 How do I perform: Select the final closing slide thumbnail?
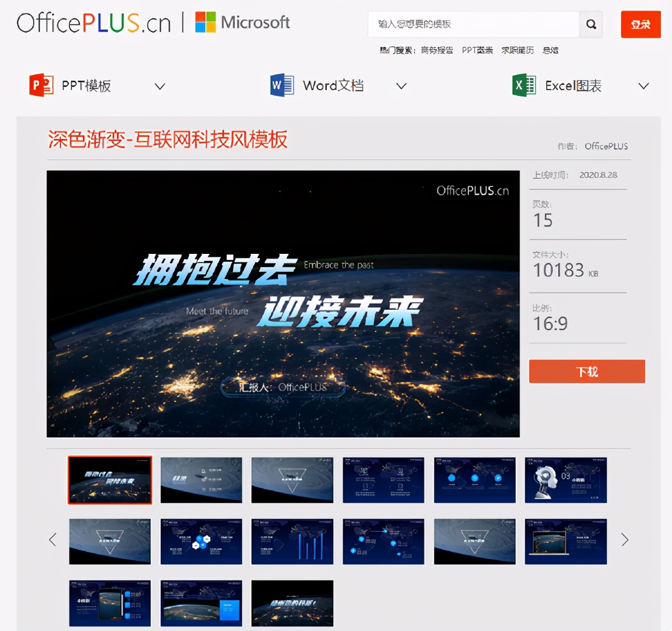click(x=292, y=603)
